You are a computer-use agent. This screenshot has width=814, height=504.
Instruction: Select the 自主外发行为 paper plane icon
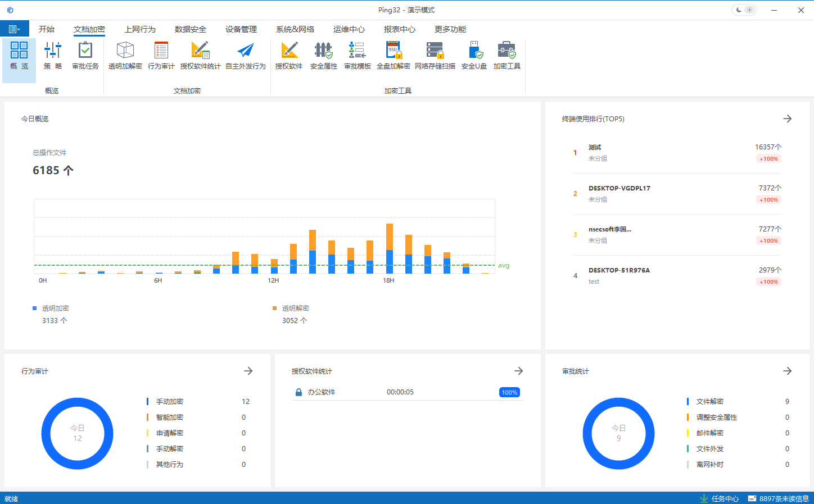coord(245,56)
